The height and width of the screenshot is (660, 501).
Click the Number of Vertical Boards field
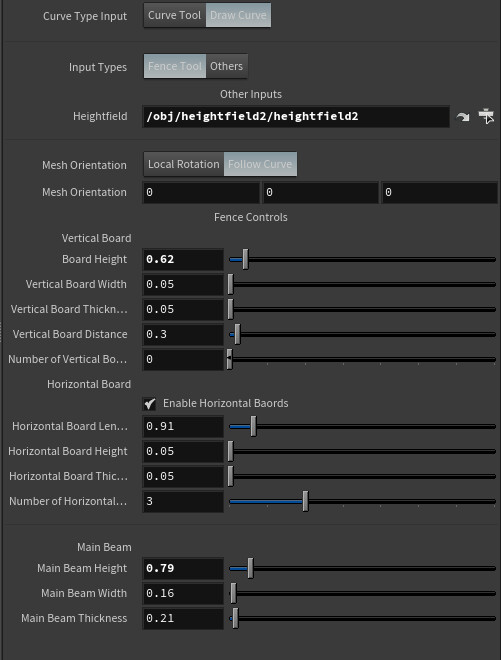183,359
